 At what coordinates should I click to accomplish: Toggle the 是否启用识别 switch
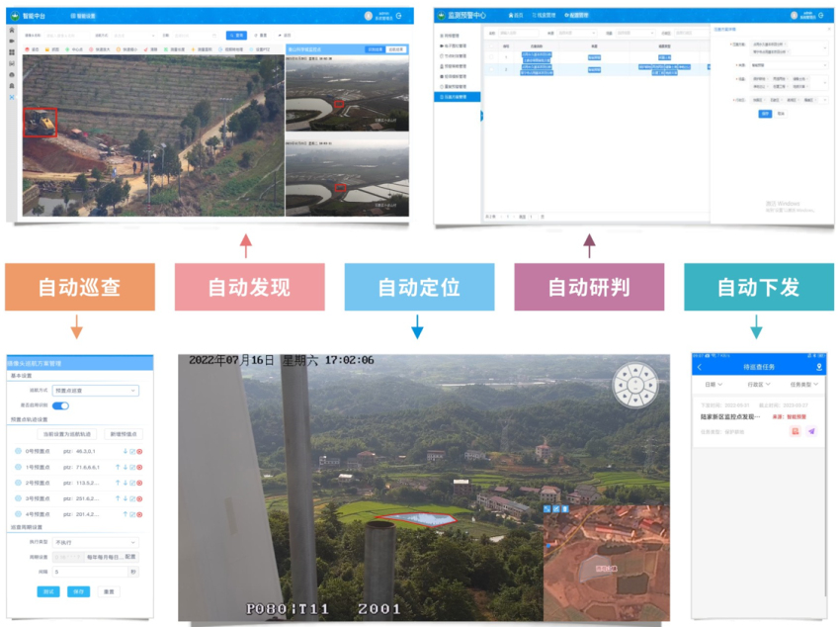click(x=60, y=405)
